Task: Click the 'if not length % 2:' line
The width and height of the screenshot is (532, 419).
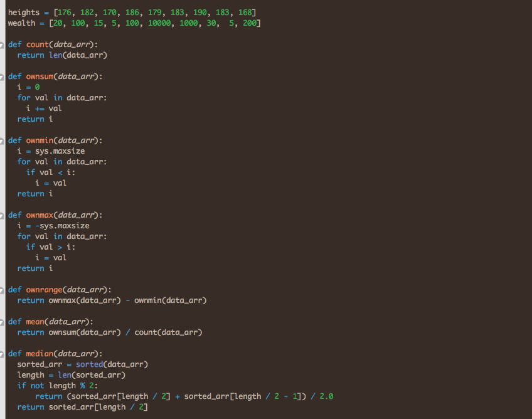Action: [x=58, y=386]
